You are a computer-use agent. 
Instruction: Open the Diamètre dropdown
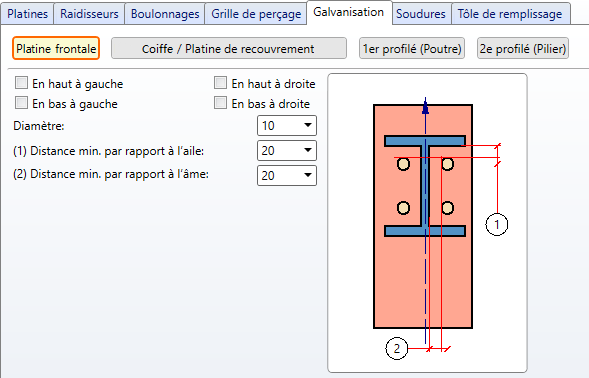[287, 125]
